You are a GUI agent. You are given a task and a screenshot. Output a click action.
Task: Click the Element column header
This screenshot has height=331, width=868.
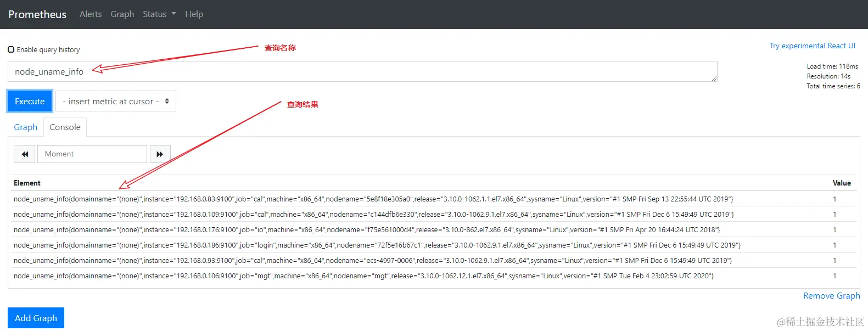tap(27, 183)
